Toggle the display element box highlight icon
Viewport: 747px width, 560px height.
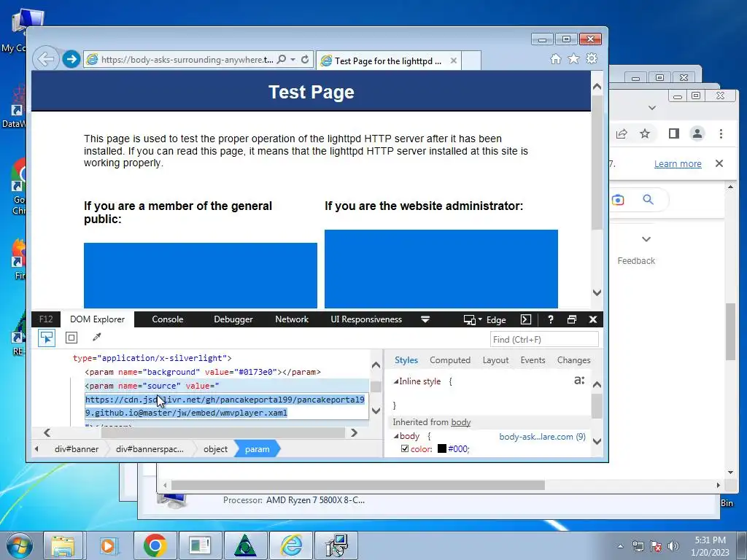click(x=71, y=338)
